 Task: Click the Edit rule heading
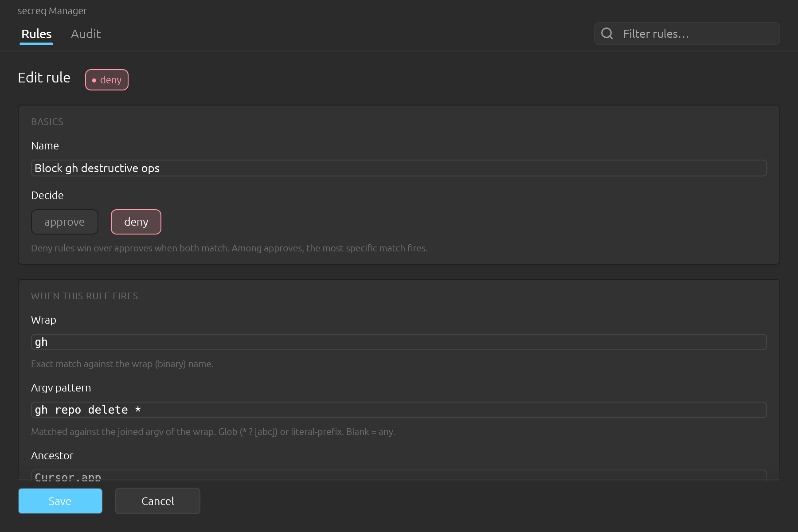coord(44,78)
